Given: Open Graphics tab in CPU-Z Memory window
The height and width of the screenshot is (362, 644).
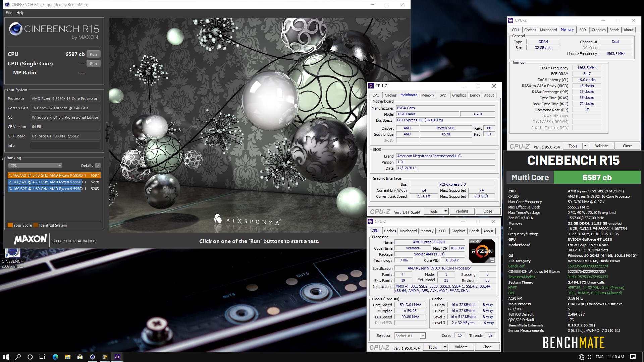Looking at the screenshot, I should [x=598, y=30].
